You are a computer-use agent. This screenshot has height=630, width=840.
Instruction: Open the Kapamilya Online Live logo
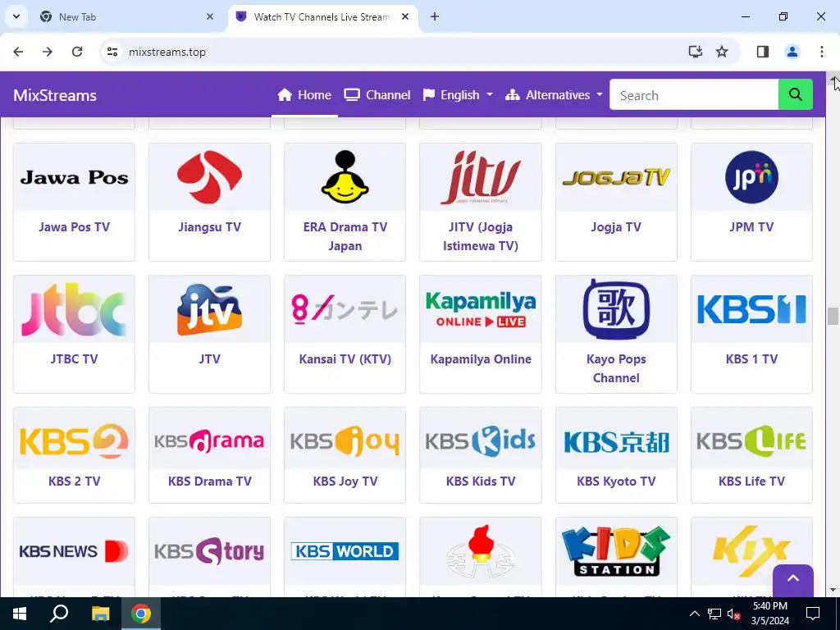[x=481, y=309]
